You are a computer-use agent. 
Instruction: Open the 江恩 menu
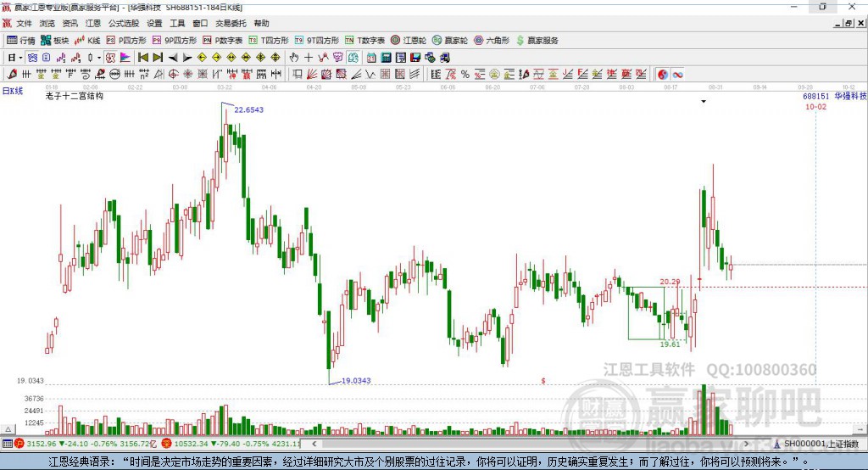click(x=93, y=23)
